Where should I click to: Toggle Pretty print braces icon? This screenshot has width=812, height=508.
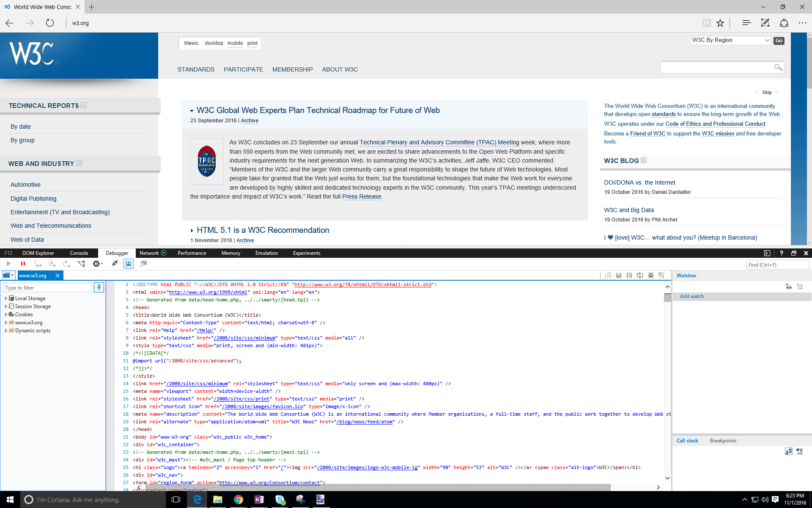[x=629, y=276]
